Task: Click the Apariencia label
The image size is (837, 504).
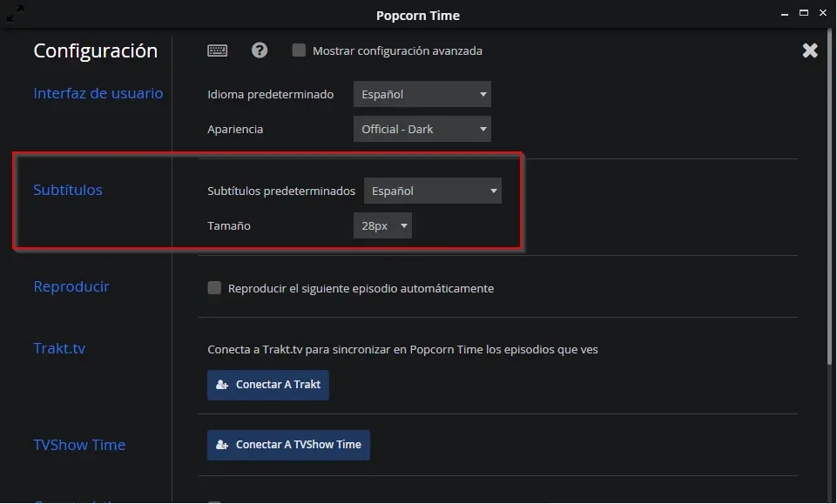Action: (x=235, y=130)
